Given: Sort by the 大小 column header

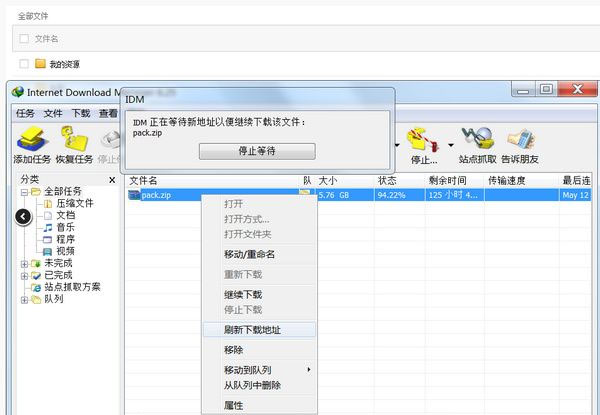Looking at the screenshot, I should [x=344, y=181].
